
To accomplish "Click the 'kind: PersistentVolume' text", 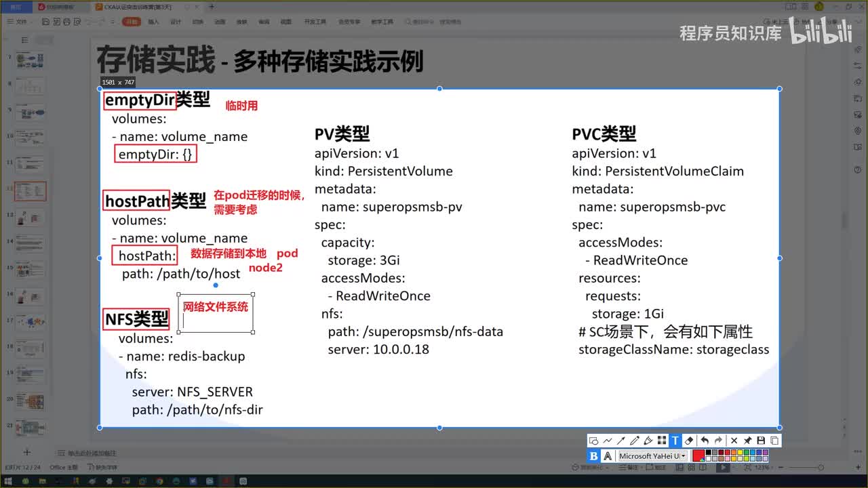I will coord(383,171).
